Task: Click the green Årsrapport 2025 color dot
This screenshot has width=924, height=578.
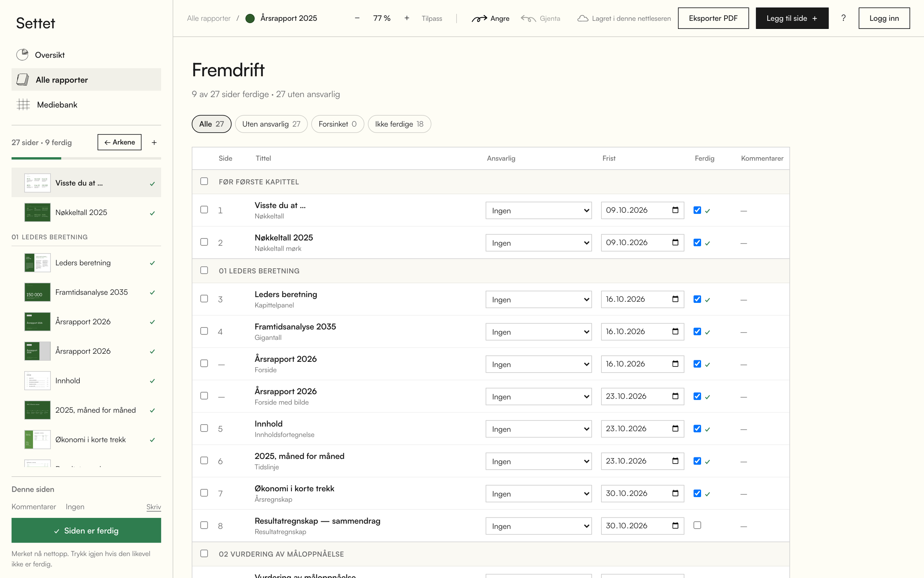Action: coord(250,18)
